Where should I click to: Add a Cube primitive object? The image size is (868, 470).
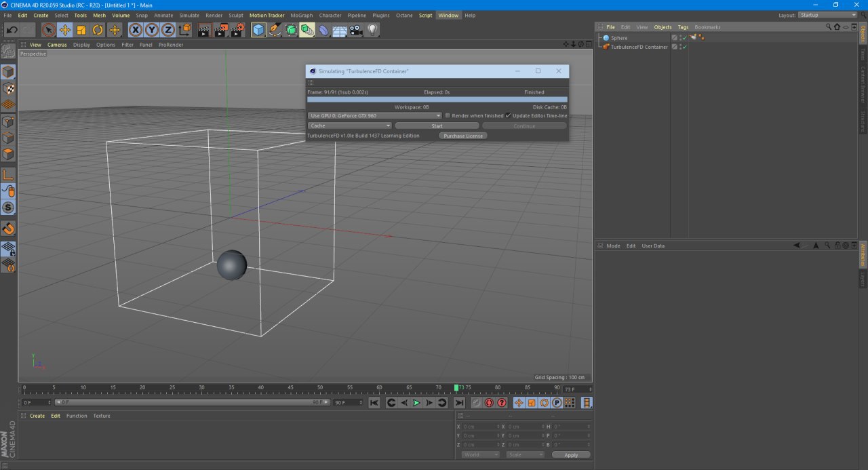pyautogui.click(x=258, y=30)
